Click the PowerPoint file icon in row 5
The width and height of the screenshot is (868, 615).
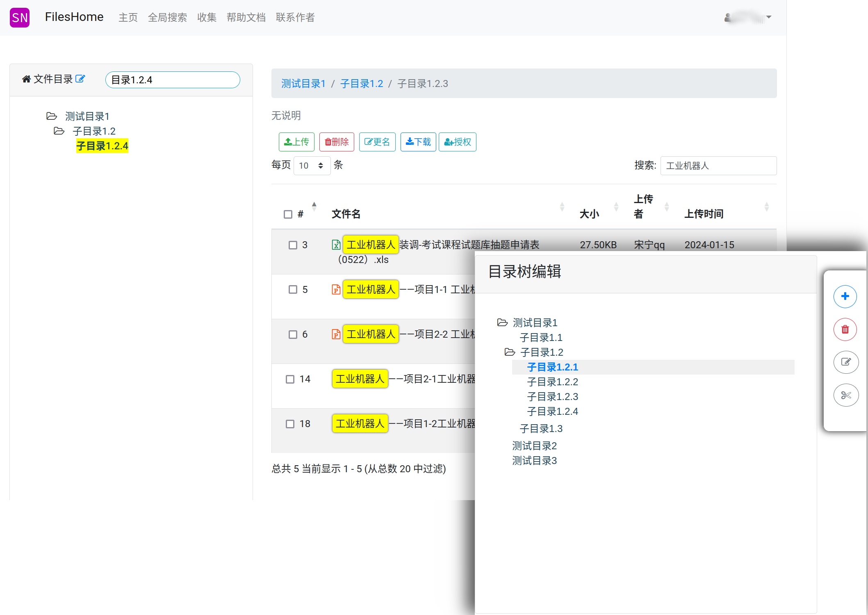(x=336, y=290)
